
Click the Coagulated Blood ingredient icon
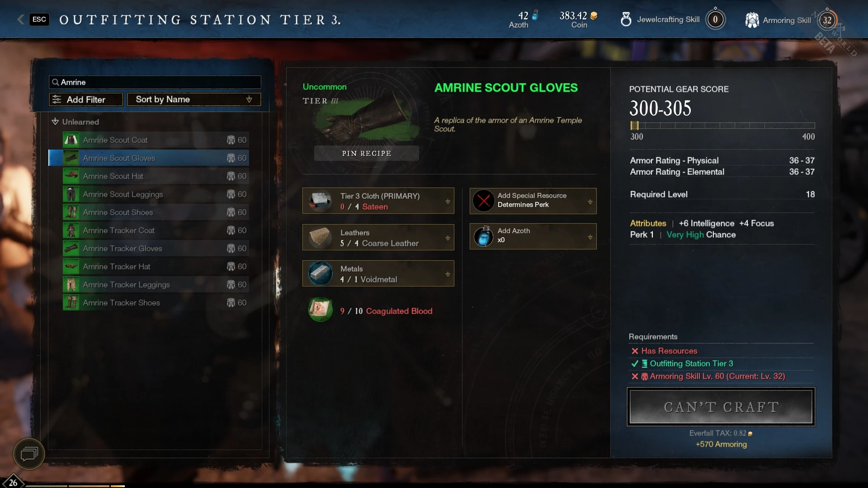click(321, 310)
